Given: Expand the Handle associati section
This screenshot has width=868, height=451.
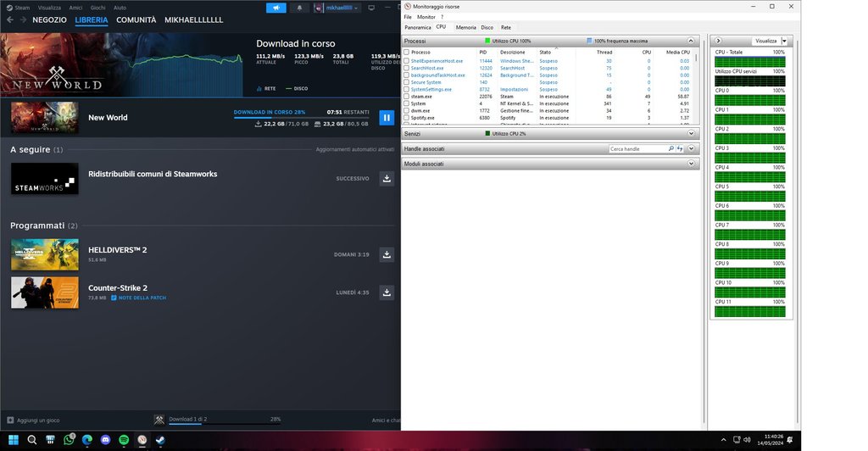Looking at the screenshot, I should [691, 149].
